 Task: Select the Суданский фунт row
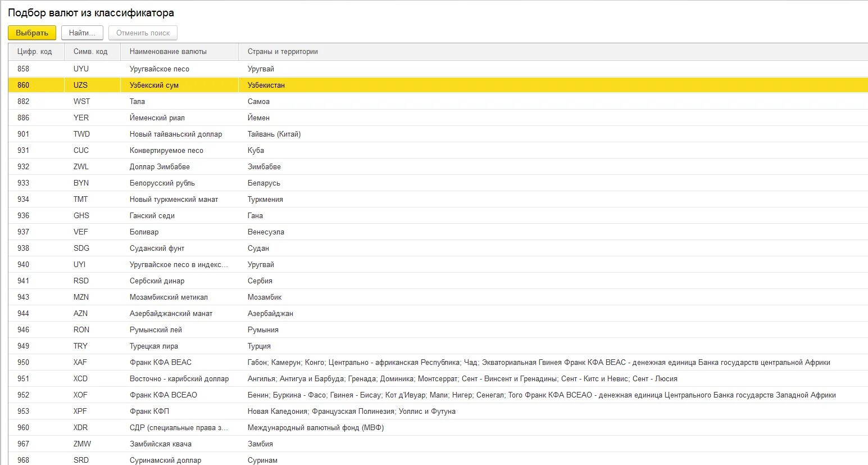pyautogui.click(x=438, y=248)
